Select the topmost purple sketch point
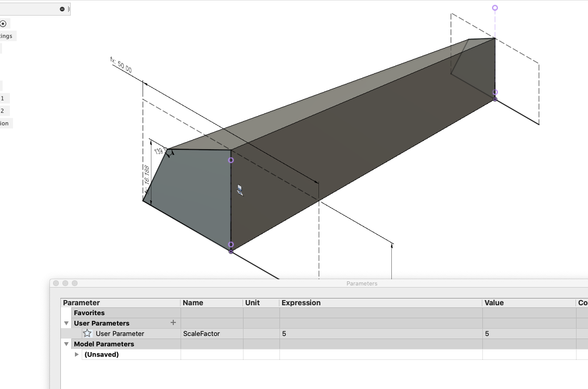Screen dimensions: 588x389 click(x=495, y=8)
